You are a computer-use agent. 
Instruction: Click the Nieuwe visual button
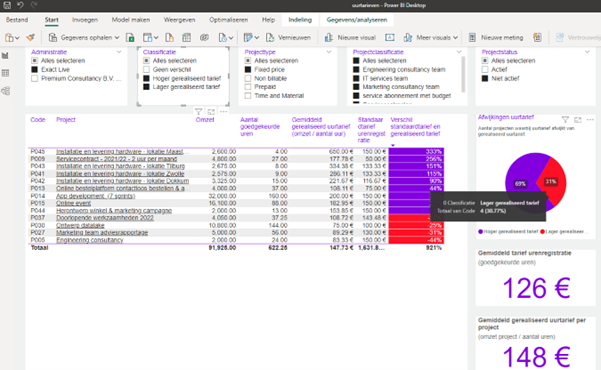(x=350, y=38)
